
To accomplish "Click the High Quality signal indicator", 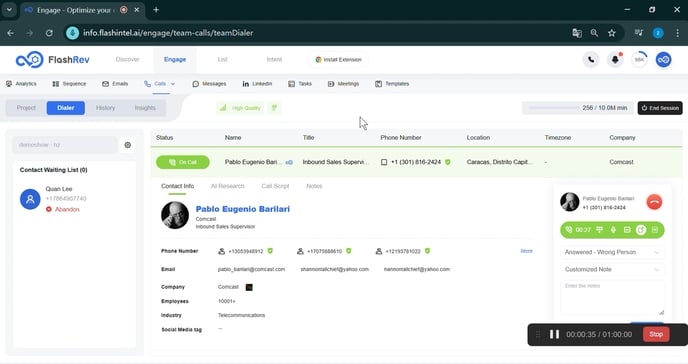I will pos(240,108).
